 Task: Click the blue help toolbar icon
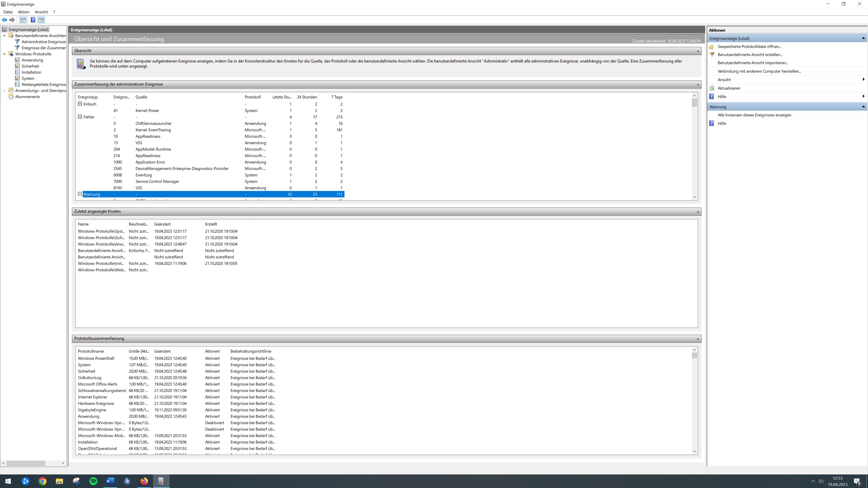pyautogui.click(x=33, y=20)
